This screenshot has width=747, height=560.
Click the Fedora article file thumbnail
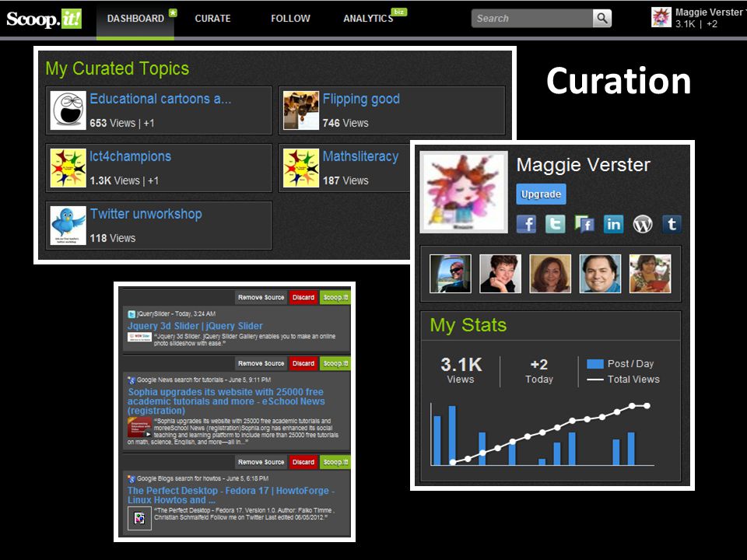(139, 518)
